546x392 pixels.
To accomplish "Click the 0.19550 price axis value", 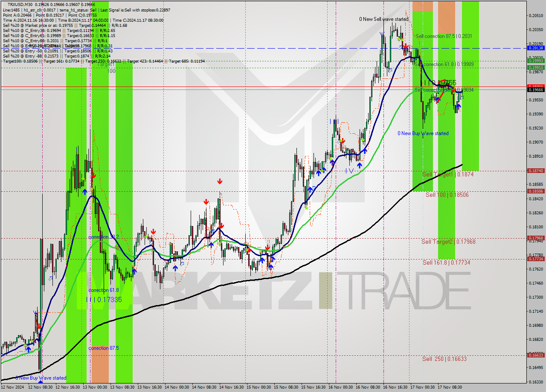I will (x=536, y=100).
